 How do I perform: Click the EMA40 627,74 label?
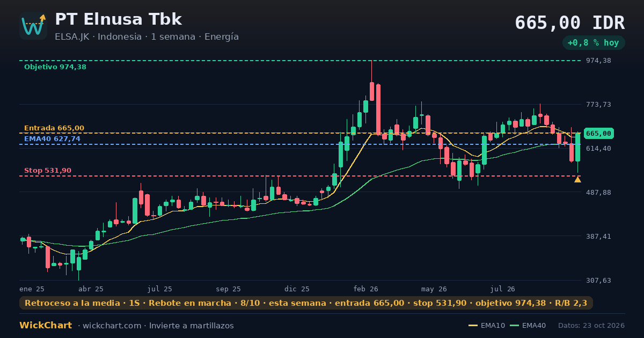[52, 139]
